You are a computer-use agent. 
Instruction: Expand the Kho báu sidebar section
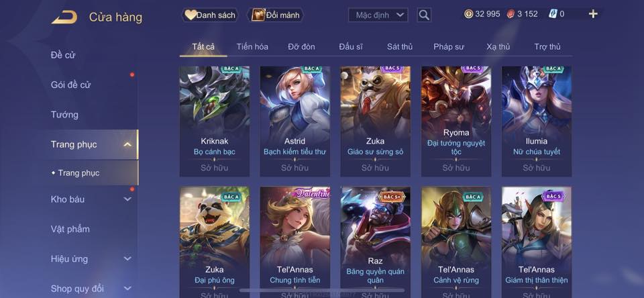(127, 199)
